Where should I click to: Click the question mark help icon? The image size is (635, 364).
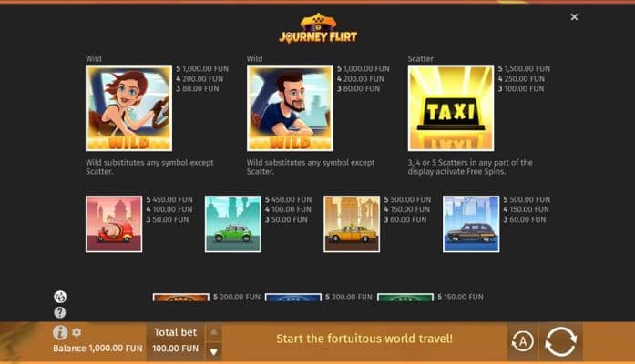[60, 312]
